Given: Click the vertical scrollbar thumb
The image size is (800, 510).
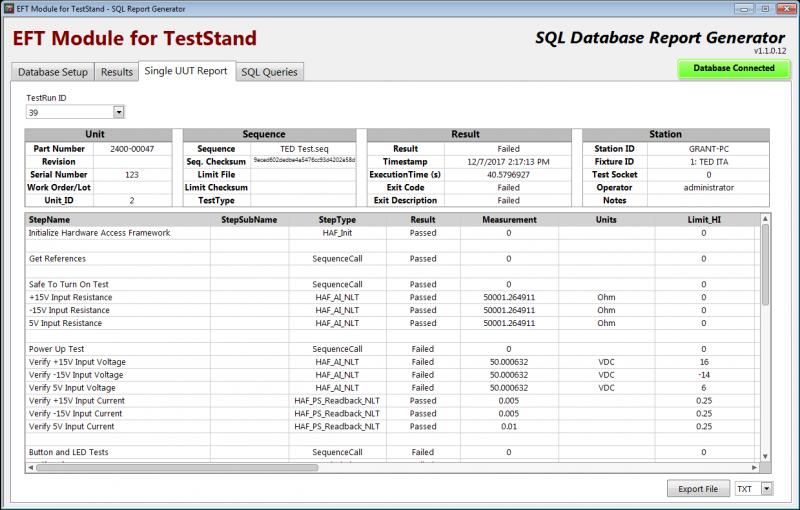Looking at the screenshot, I should [x=765, y=265].
